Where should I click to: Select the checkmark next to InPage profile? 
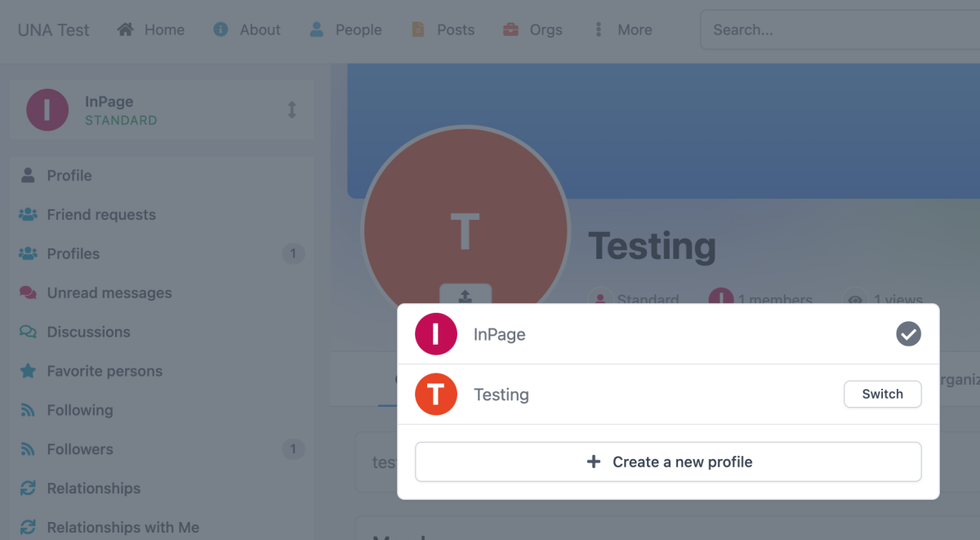(x=908, y=334)
